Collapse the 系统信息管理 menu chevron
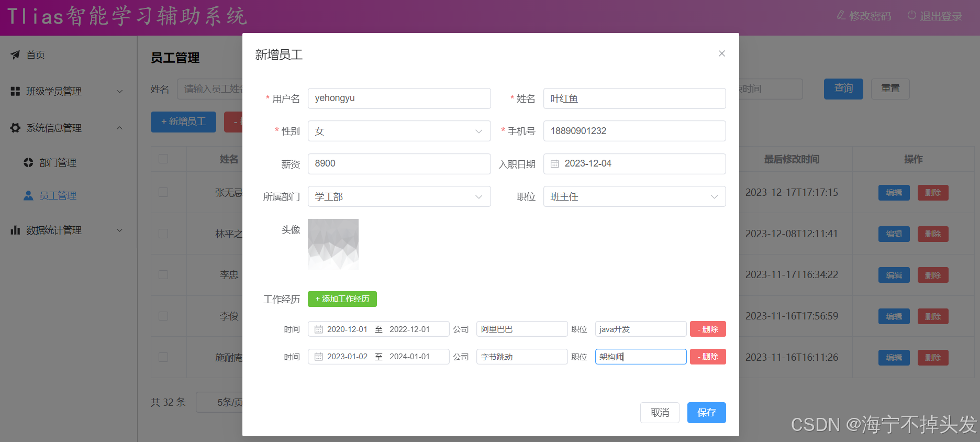The height and width of the screenshot is (442, 980). coord(119,128)
